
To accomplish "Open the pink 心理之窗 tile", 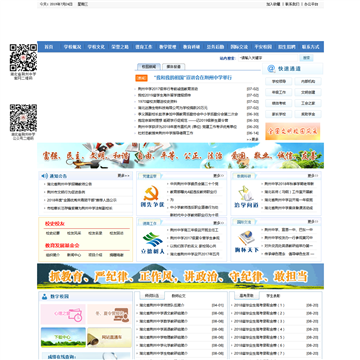I will coord(63,314).
